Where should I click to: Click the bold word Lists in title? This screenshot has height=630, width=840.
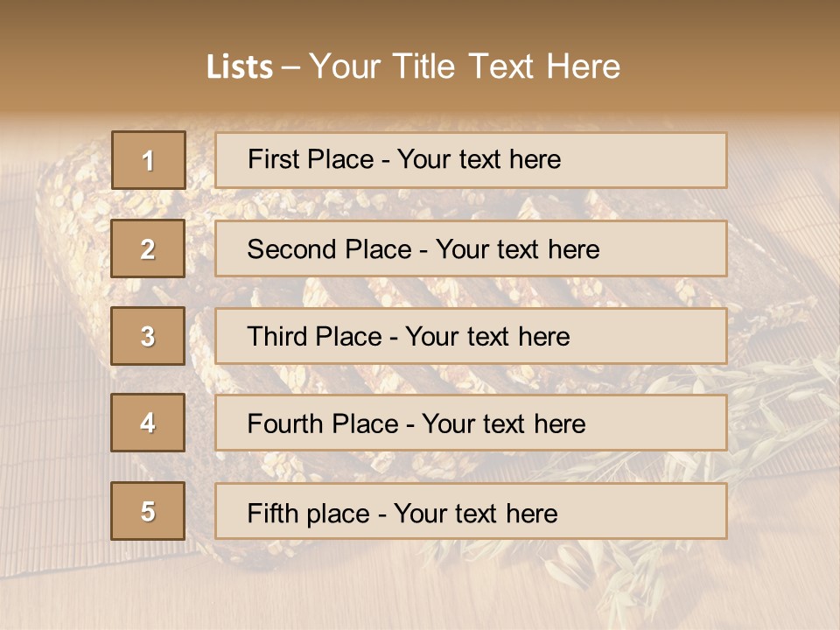point(239,67)
